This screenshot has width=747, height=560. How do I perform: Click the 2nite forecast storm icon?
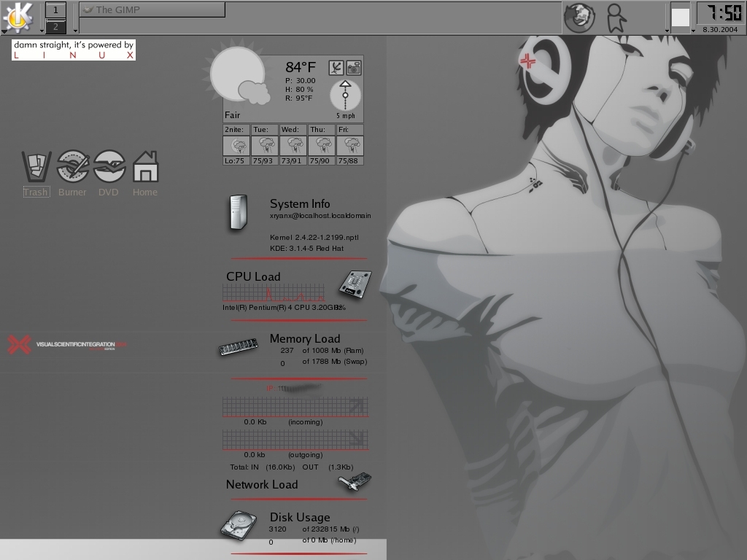coord(236,146)
